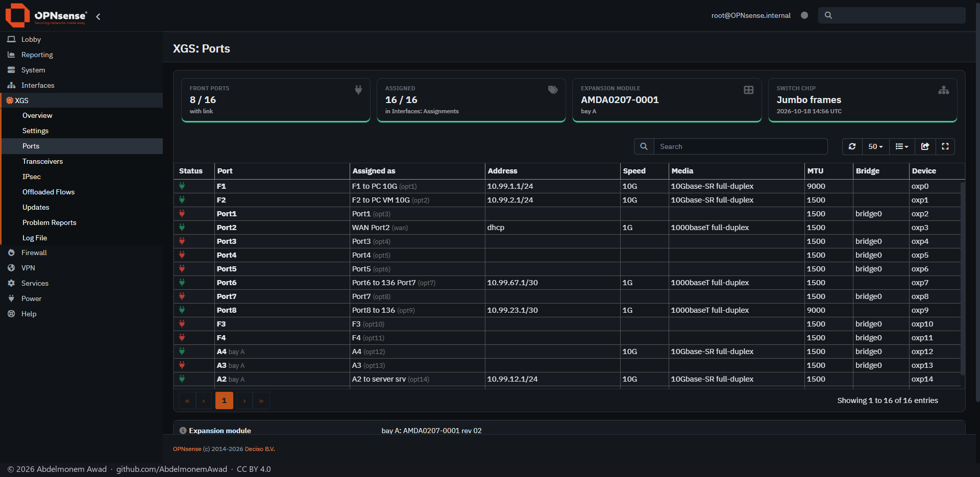Expand the Reporting menu
980x477 pixels.
(x=82, y=55)
